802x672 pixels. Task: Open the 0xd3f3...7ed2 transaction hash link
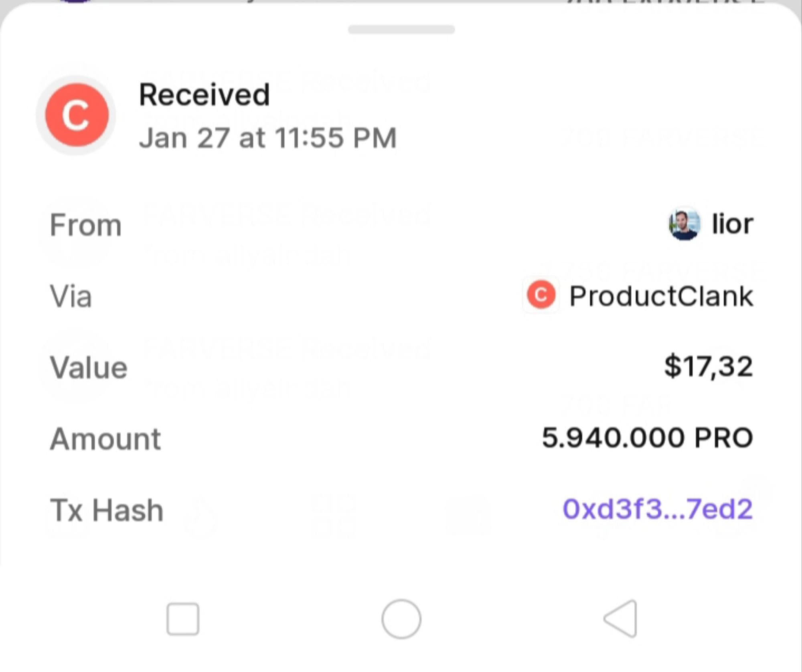click(x=658, y=509)
